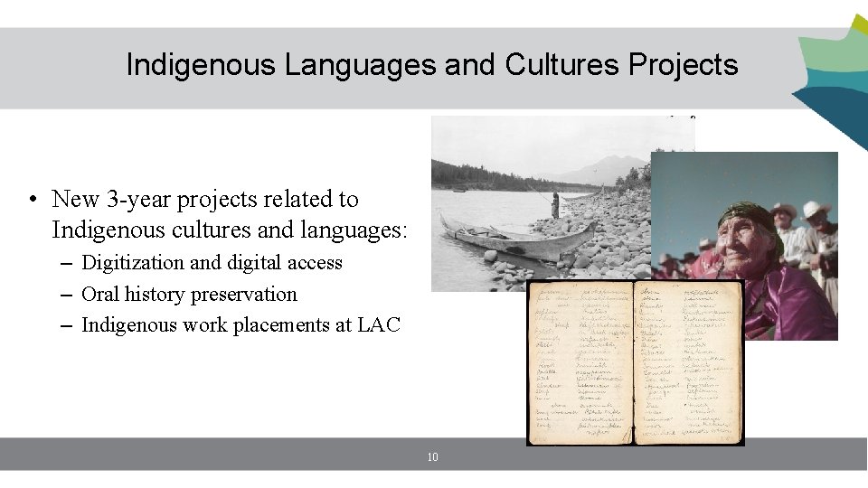Click the "Digitization and digital access" sub-bullet
868x488 pixels.
tap(212, 263)
